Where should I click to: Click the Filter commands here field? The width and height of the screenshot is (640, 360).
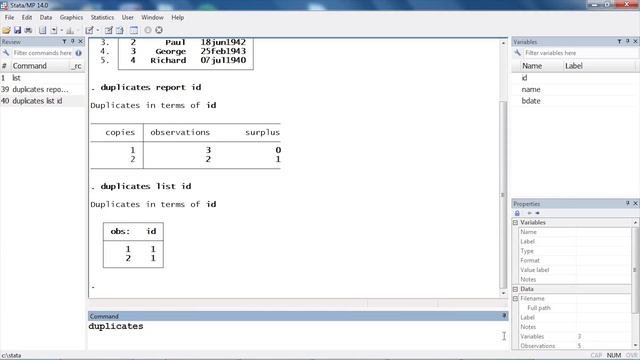click(x=42, y=53)
